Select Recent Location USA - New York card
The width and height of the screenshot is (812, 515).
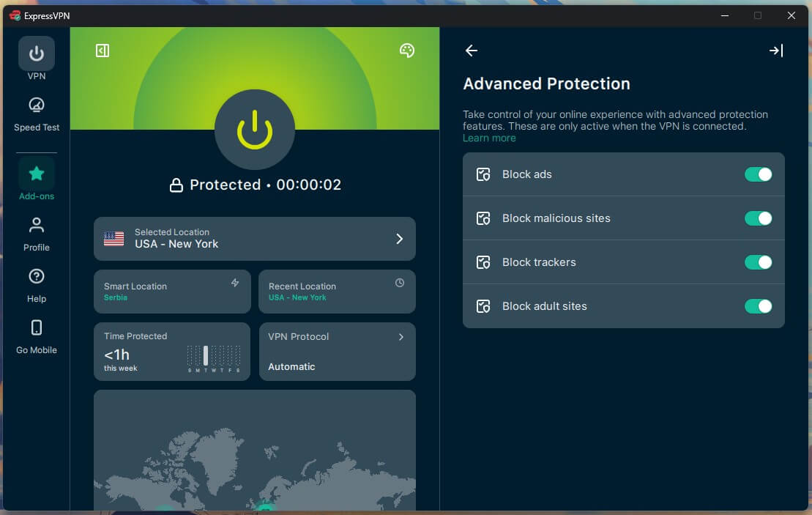coord(337,291)
